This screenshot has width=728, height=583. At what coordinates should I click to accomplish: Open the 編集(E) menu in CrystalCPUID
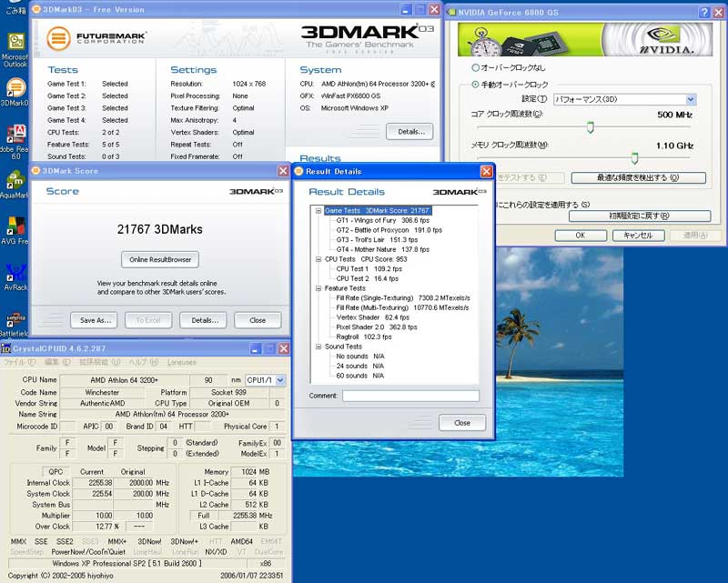[x=57, y=362]
